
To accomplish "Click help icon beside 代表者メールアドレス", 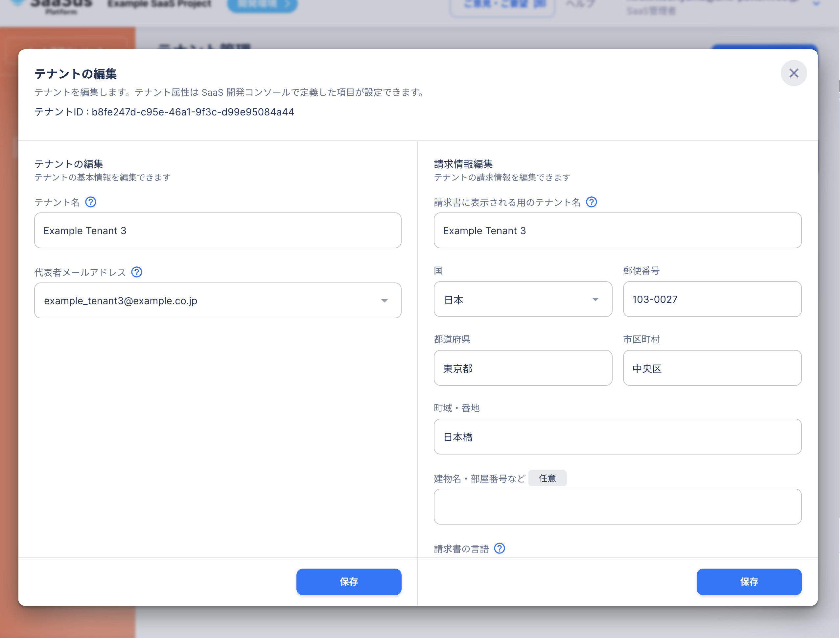I will pos(137,272).
